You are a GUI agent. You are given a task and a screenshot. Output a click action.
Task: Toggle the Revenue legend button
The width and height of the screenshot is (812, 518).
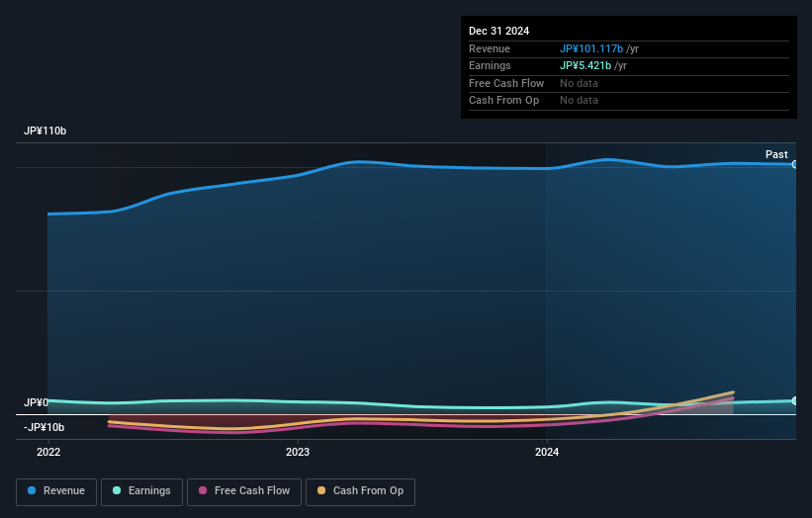56,491
